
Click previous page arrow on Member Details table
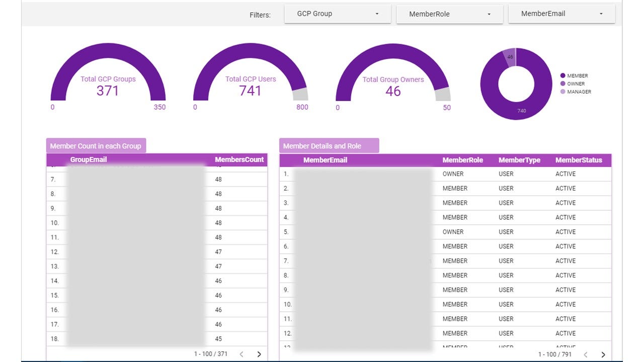pyautogui.click(x=585, y=354)
